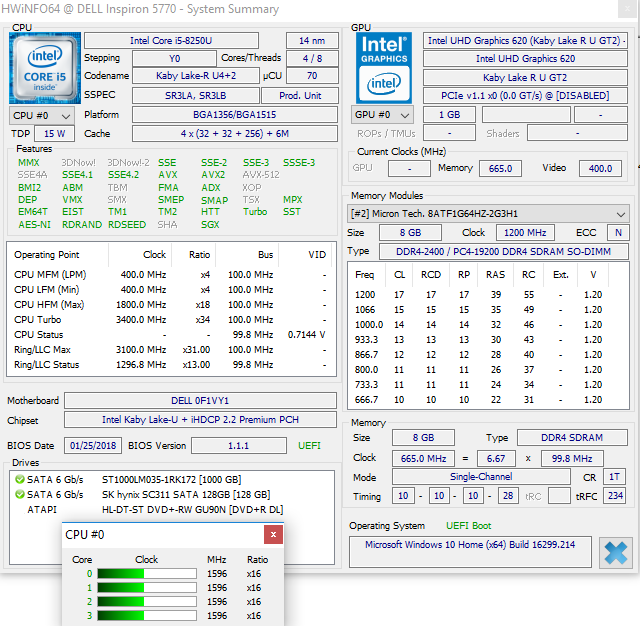
Task: Click the SR3LA, SR3LB SSPEC field
Action: 196,95
